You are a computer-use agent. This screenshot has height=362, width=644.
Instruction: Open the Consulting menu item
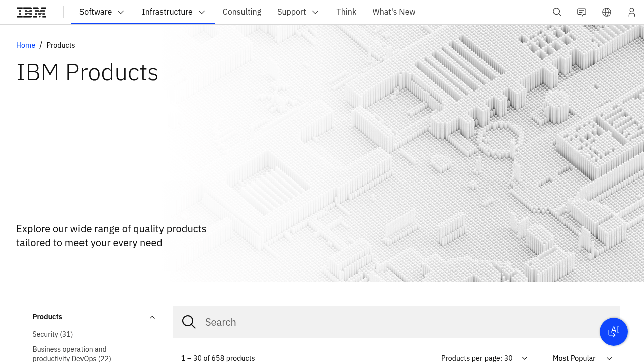(x=242, y=12)
